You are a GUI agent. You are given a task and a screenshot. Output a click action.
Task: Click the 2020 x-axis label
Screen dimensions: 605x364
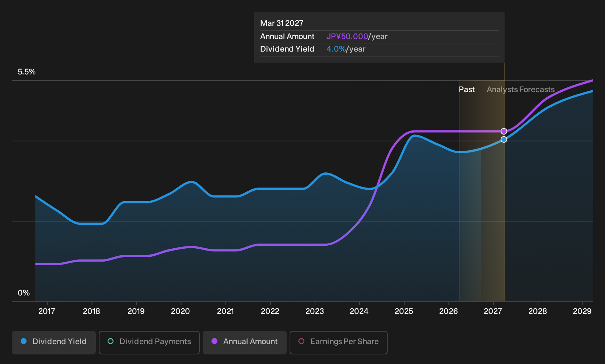pos(181,311)
